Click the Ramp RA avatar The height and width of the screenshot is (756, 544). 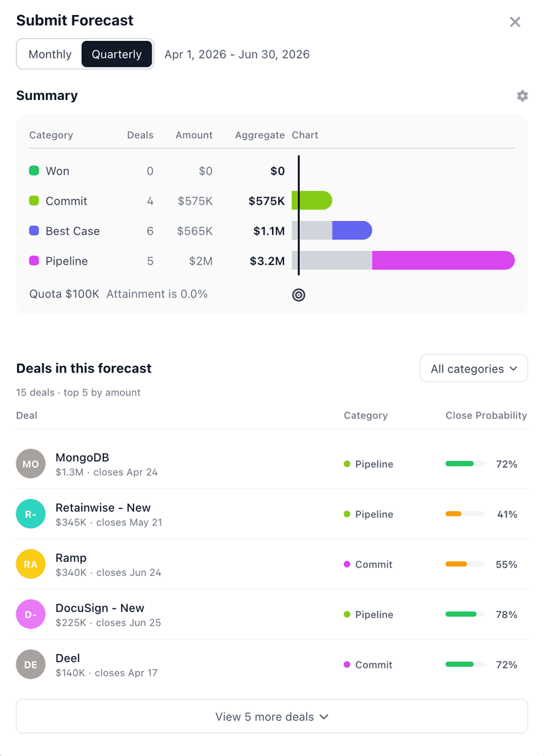tap(31, 564)
